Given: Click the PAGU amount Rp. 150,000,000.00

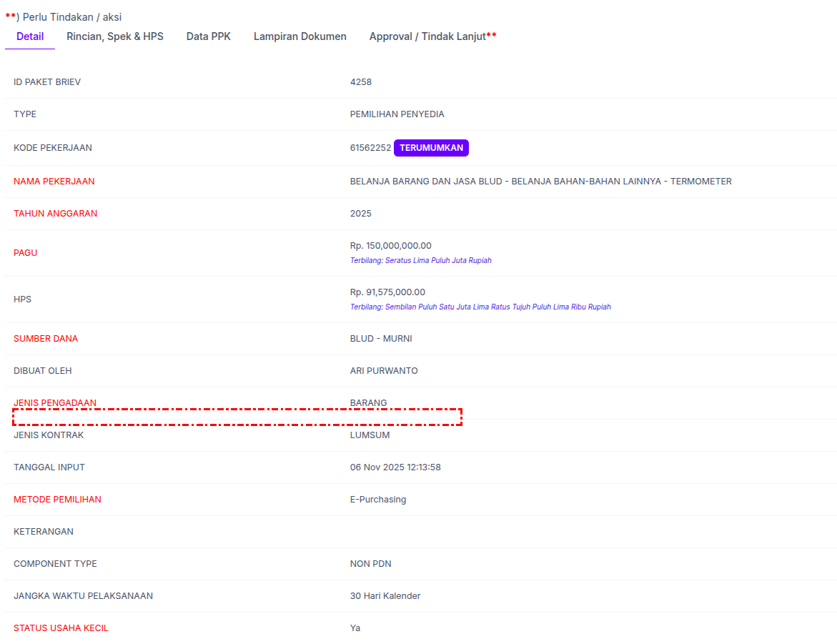Looking at the screenshot, I should (x=391, y=246).
